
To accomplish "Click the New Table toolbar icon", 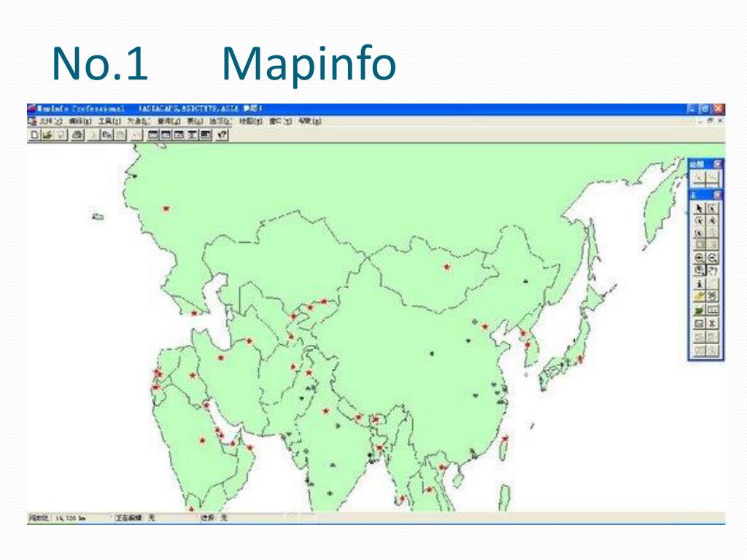I will click(34, 135).
